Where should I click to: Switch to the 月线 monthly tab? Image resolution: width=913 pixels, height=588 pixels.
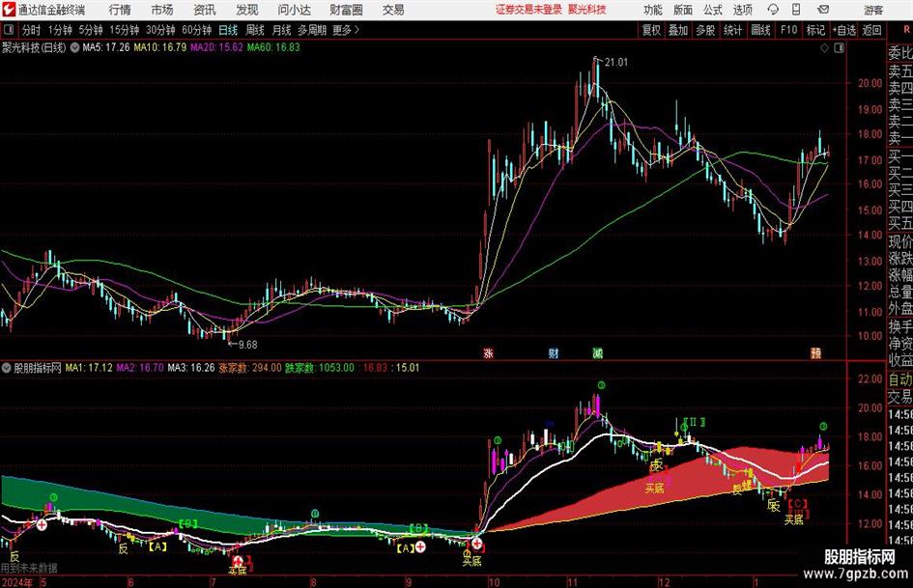tap(281, 30)
